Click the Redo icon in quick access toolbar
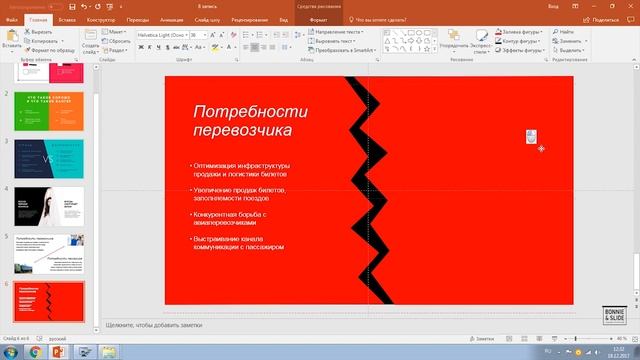 [98, 7]
